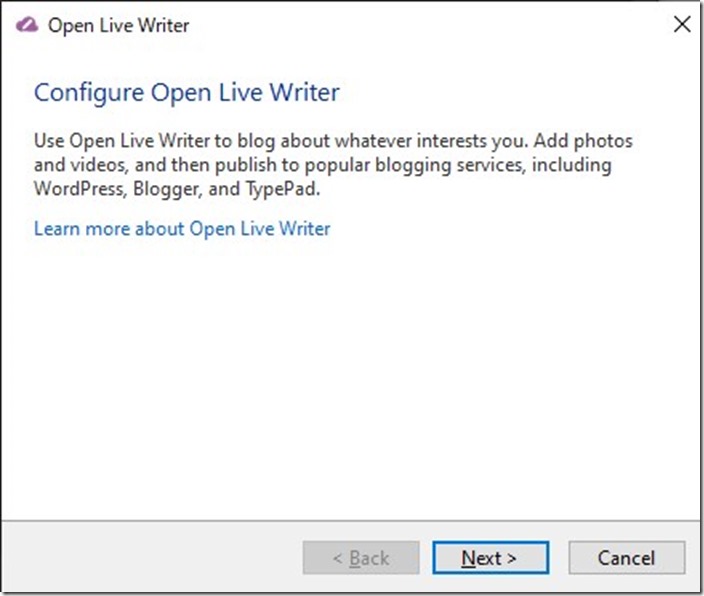Proceed with the Next > button
The width and height of the screenshot is (704, 596).
point(491,558)
